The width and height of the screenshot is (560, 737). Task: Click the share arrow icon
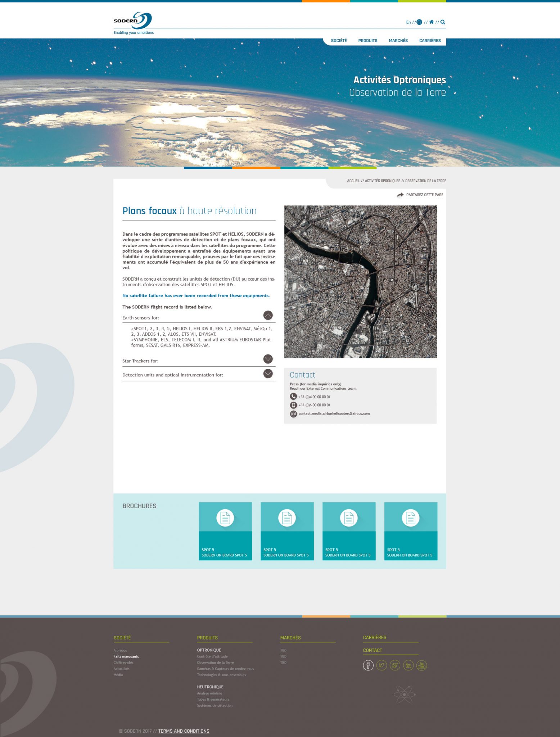pos(400,195)
